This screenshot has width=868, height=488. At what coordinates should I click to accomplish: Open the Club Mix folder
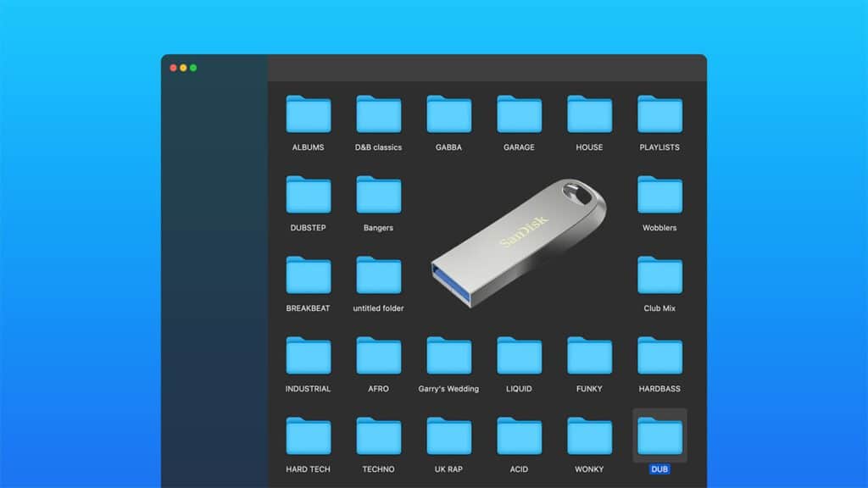click(x=659, y=276)
